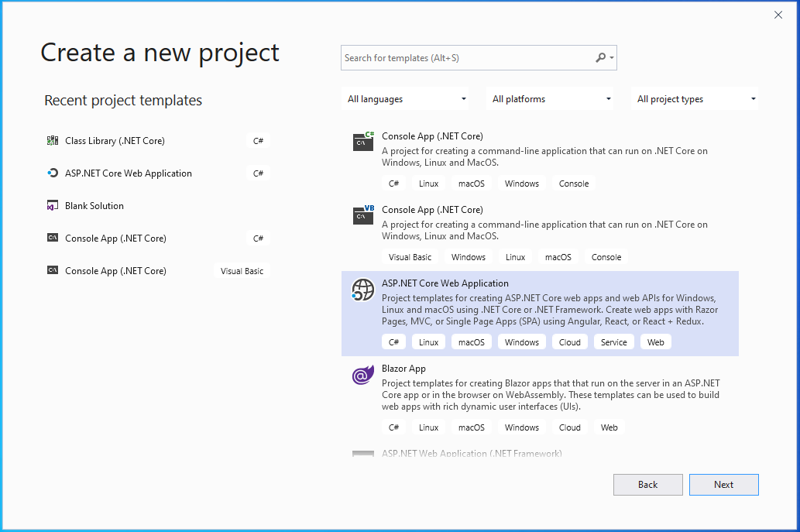Screen dimensions: 800x532
Task: Expand the All project types dropdown
Action: pos(696,99)
